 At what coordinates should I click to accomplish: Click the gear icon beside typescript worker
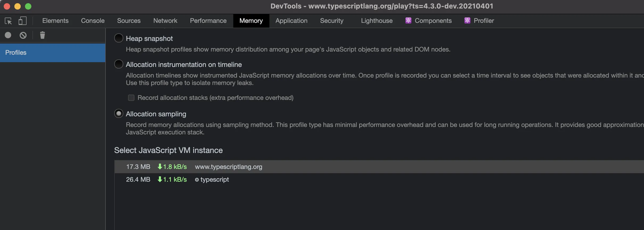click(197, 180)
